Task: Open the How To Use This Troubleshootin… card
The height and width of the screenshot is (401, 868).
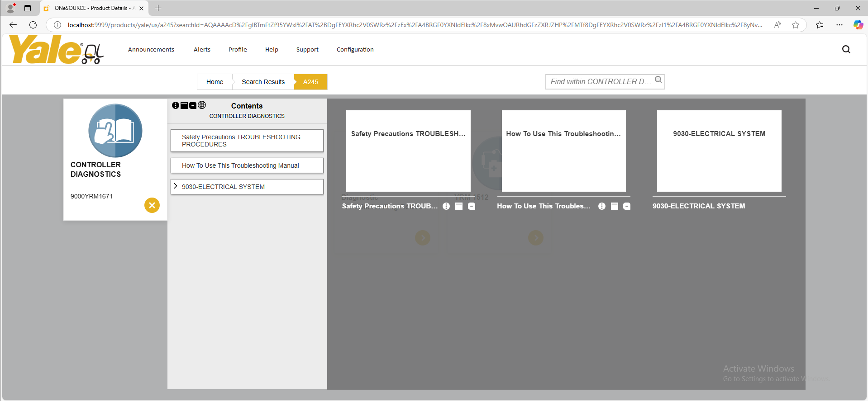Action: tap(563, 151)
